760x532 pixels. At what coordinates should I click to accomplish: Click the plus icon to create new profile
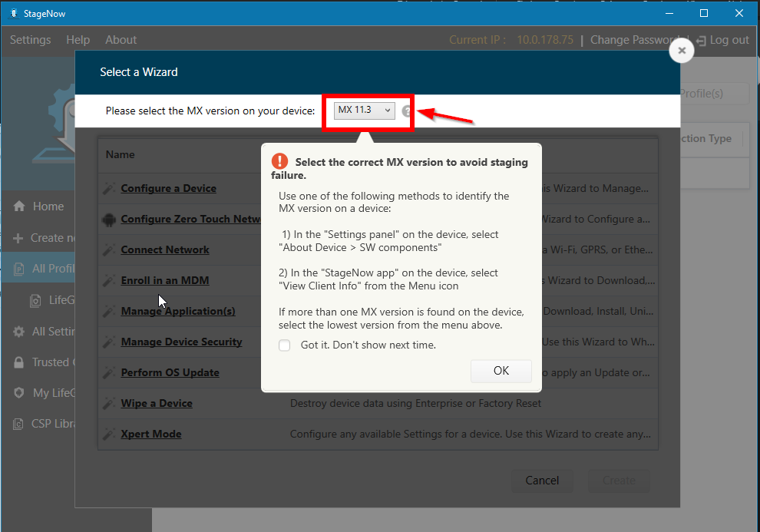[17, 237]
